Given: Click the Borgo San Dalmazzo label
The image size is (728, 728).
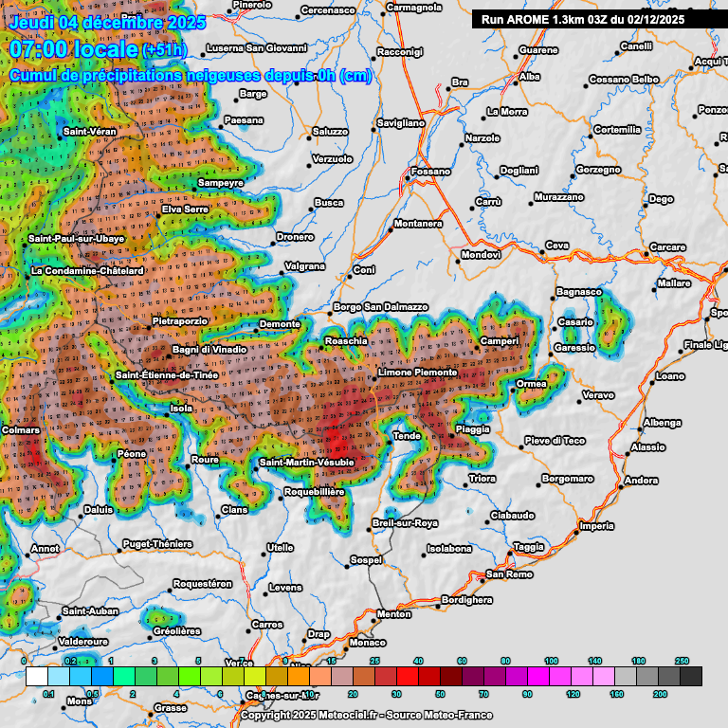Looking at the screenshot, I should (x=380, y=307).
